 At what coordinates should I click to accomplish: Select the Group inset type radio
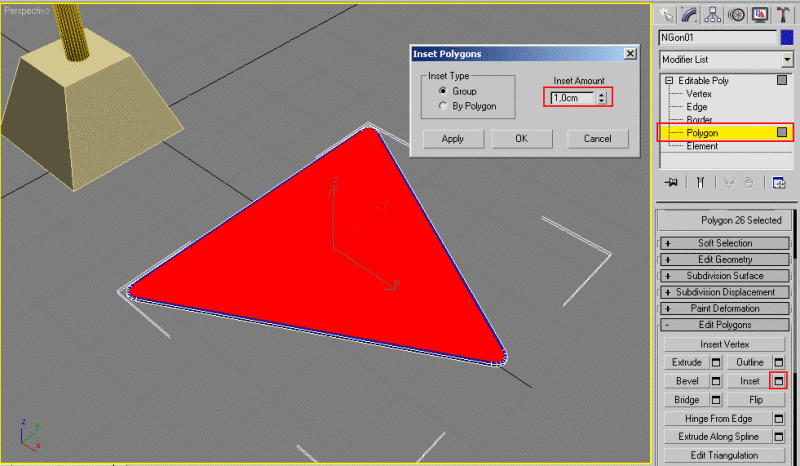pyautogui.click(x=443, y=91)
